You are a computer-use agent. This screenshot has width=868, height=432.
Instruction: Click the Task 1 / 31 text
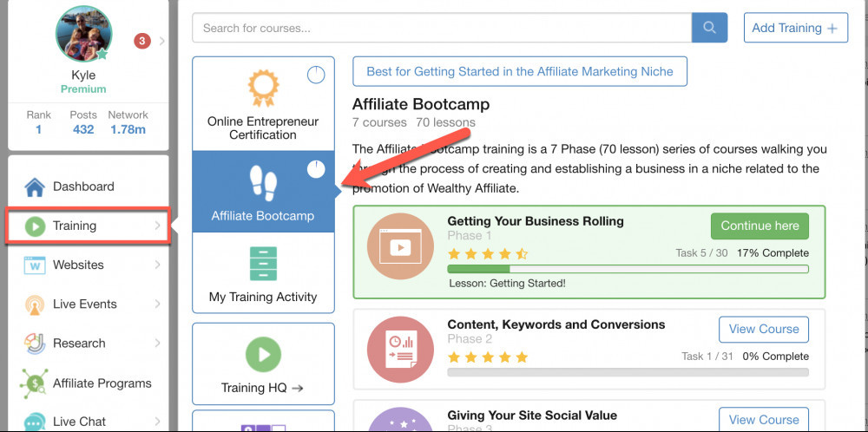point(707,357)
